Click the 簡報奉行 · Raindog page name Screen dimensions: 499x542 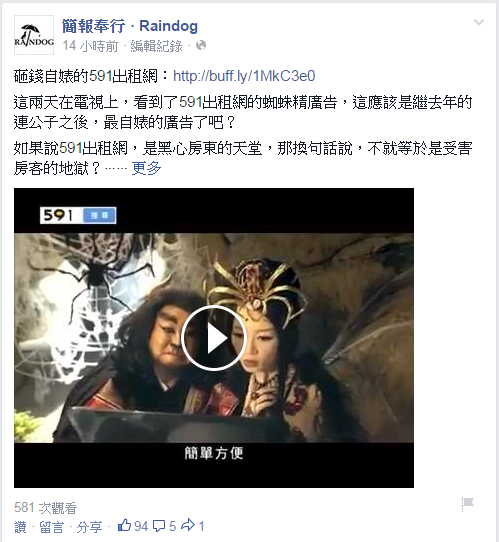(130, 26)
